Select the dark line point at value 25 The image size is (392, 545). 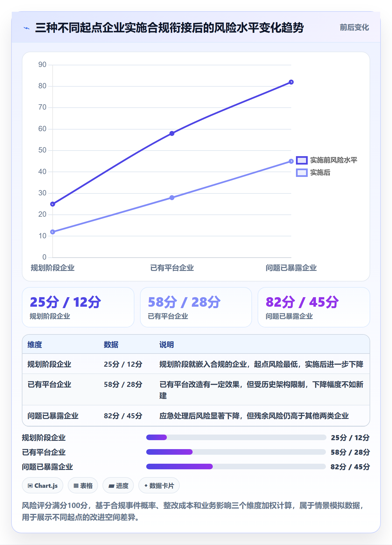tap(53, 204)
